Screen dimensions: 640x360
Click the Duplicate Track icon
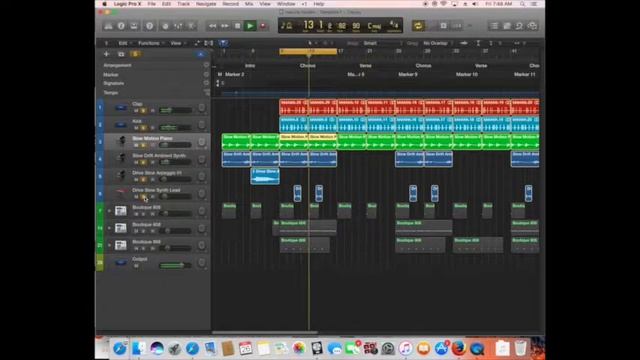(121, 54)
